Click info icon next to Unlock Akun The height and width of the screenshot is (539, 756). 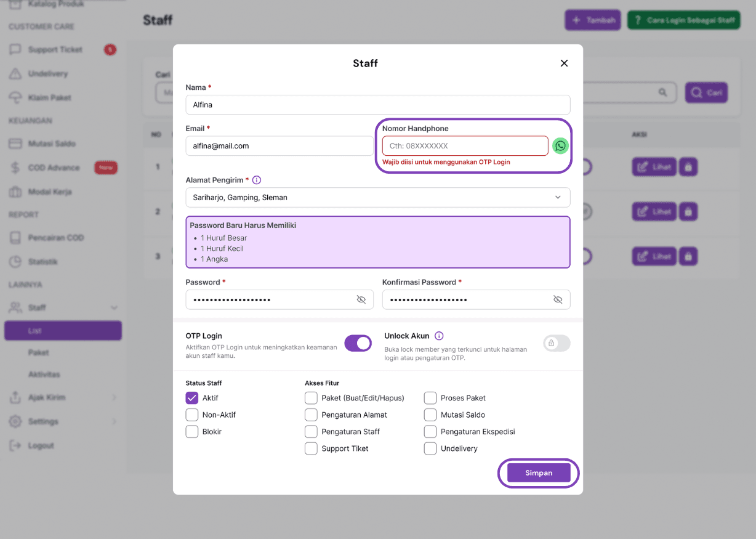(x=439, y=336)
